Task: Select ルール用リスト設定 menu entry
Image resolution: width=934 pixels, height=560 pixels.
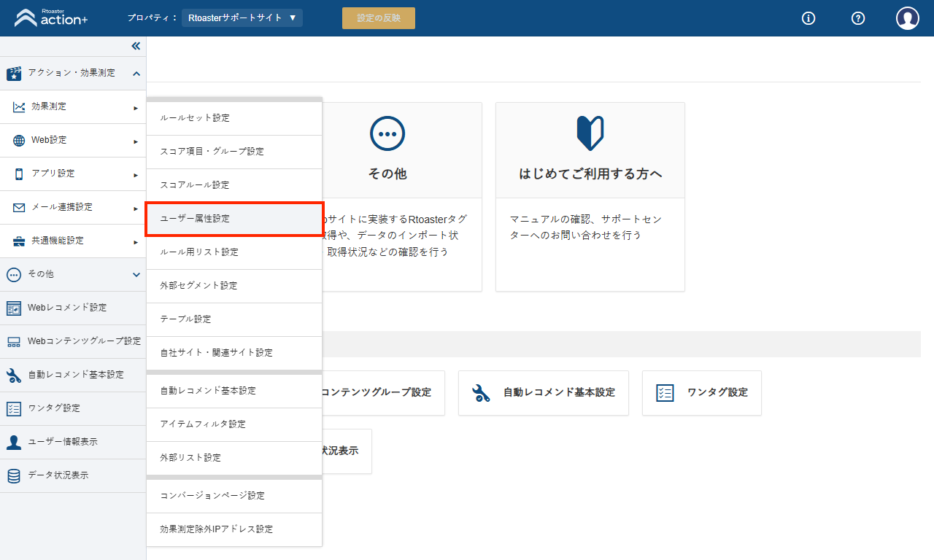Action: click(234, 252)
